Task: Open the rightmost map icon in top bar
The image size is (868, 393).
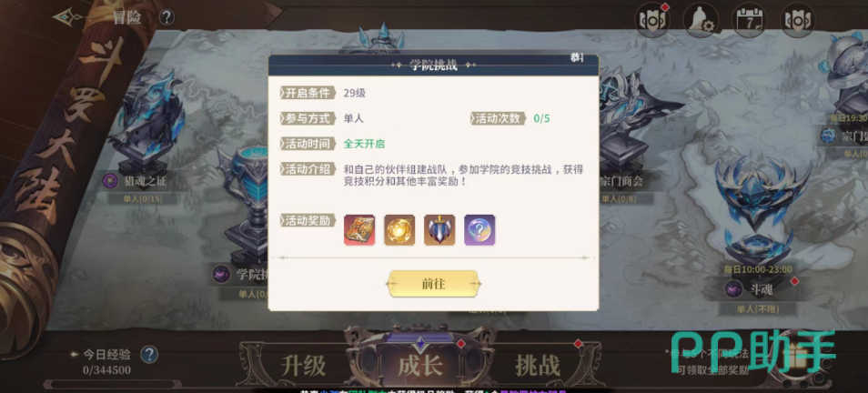Action: point(798,21)
